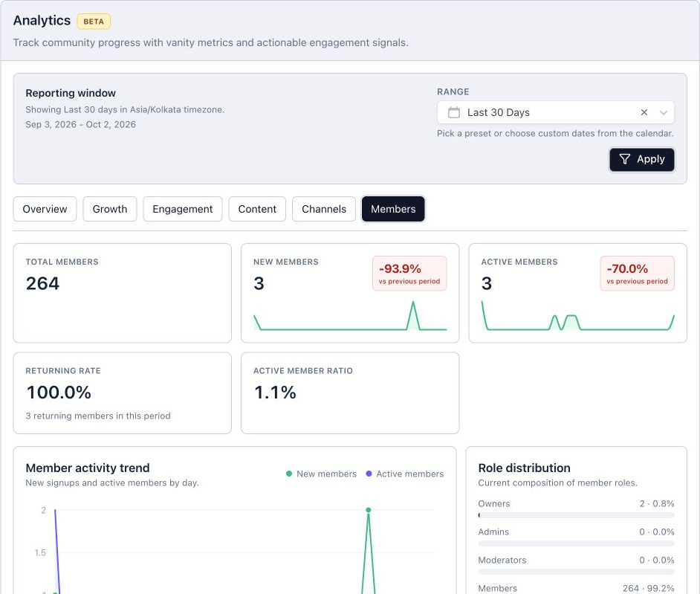The height and width of the screenshot is (594, 700).
Task: Click the funnel icon in Apply button
Action: [625, 159]
